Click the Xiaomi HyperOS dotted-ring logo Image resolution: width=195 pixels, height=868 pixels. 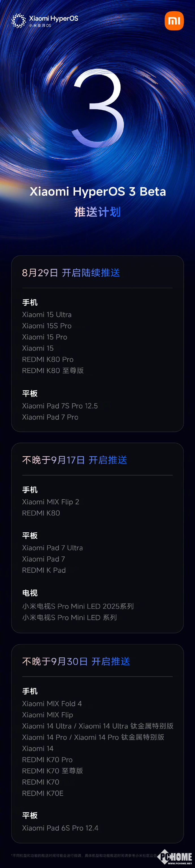pyautogui.click(x=18, y=21)
